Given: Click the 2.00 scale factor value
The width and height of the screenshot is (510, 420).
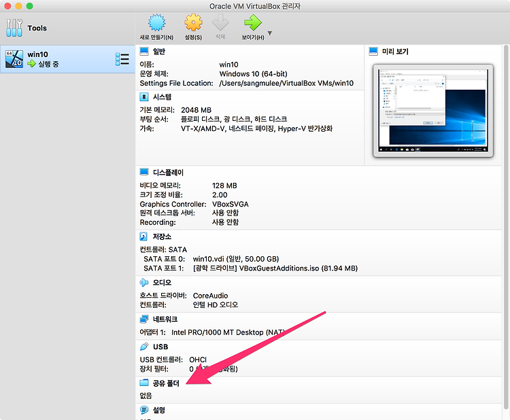Looking at the screenshot, I should pyautogui.click(x=220, y=195).
